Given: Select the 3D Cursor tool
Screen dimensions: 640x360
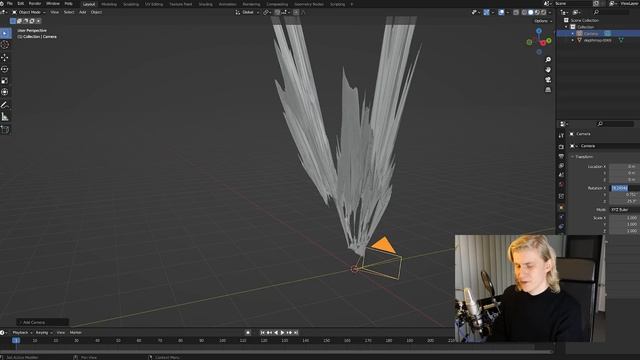Looking at the screenshot, I should tap(5, 45).
